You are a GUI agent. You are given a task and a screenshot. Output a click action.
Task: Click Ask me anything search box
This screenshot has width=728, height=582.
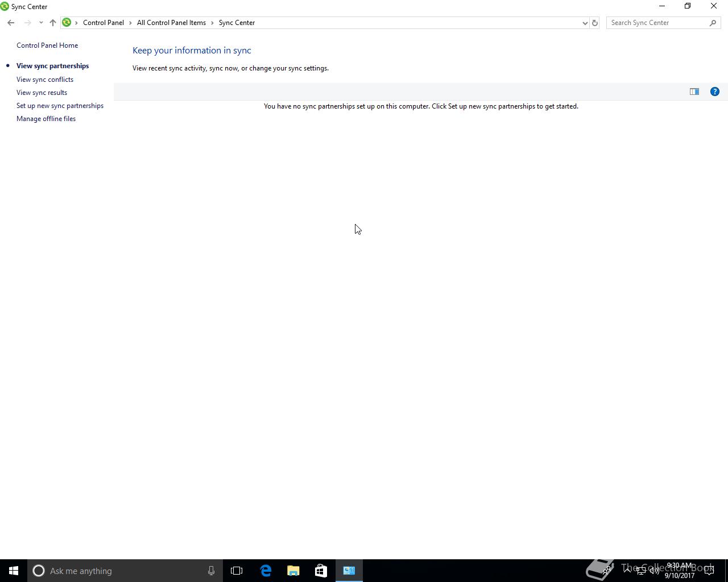click(125, 571)
